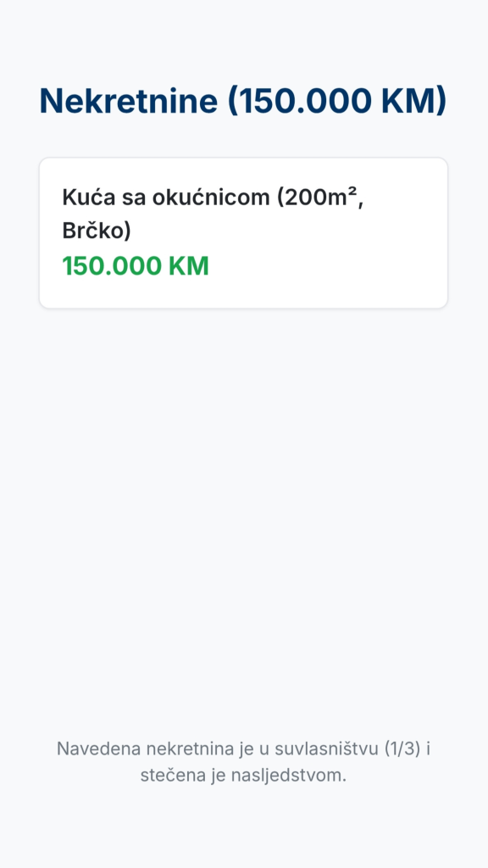The width and height of the screenshot is (488, 868).
Task: Click the letters KM in the green price
Action: pyautogui.click(x=189, y=266)
